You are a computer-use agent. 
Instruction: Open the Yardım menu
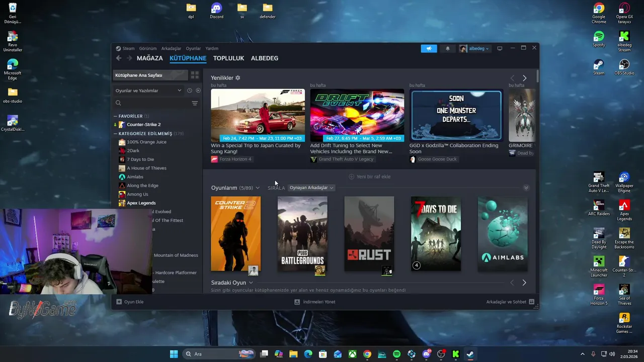click(x=212, y=48)
